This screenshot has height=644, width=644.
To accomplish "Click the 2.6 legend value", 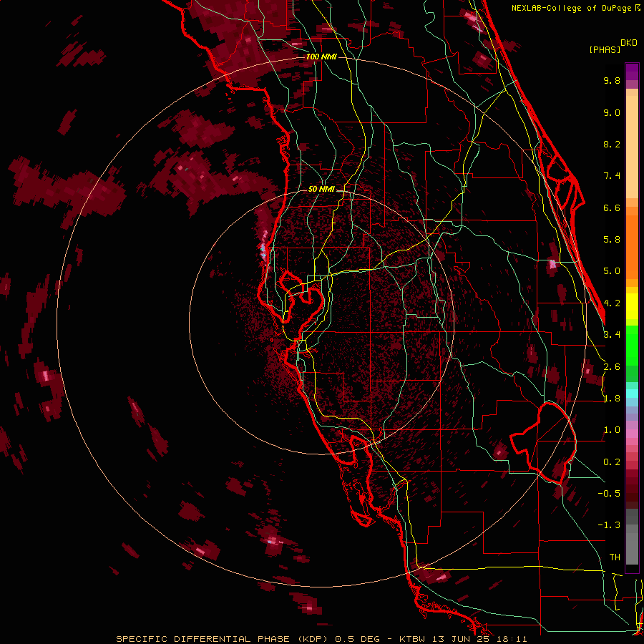I will tap(612, 367).
